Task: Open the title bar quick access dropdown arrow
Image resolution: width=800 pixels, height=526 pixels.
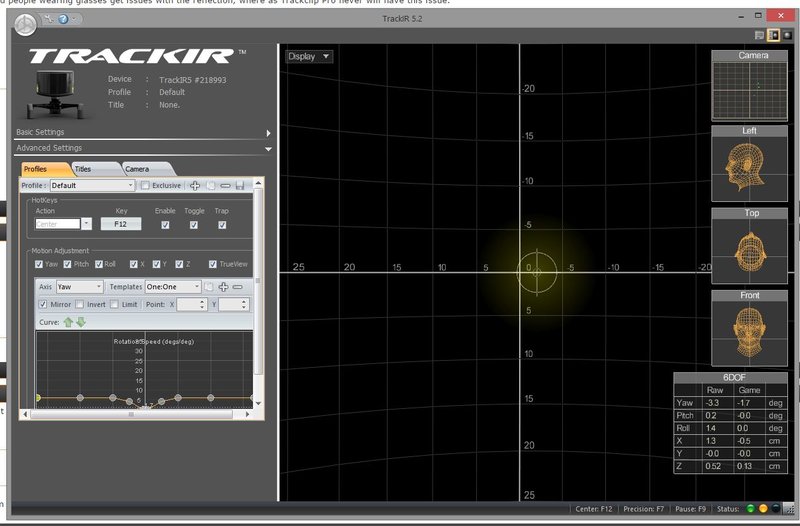Action: point(74,19)
